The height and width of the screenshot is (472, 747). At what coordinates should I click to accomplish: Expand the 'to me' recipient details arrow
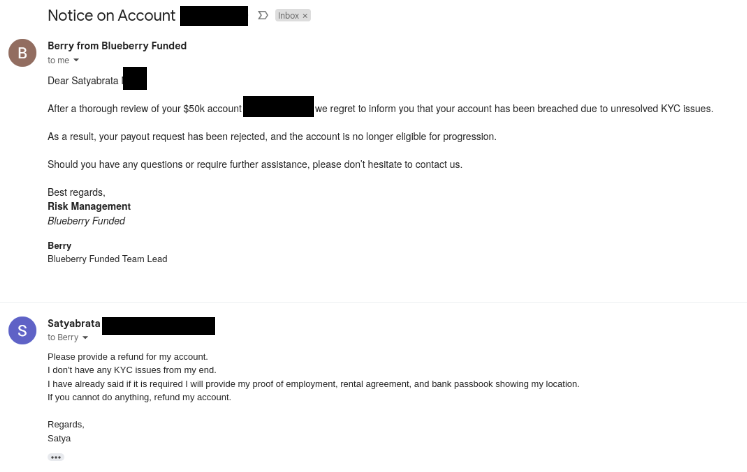[x=76, y=61]
